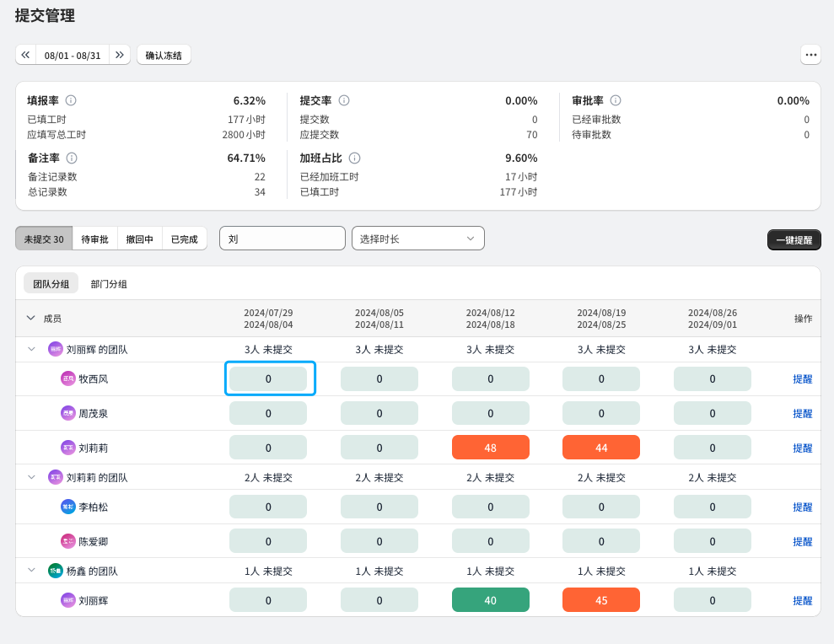Click the 64.71% 备注率 value
The width and height of the screenshot is (834, 644).
[246, 158]
